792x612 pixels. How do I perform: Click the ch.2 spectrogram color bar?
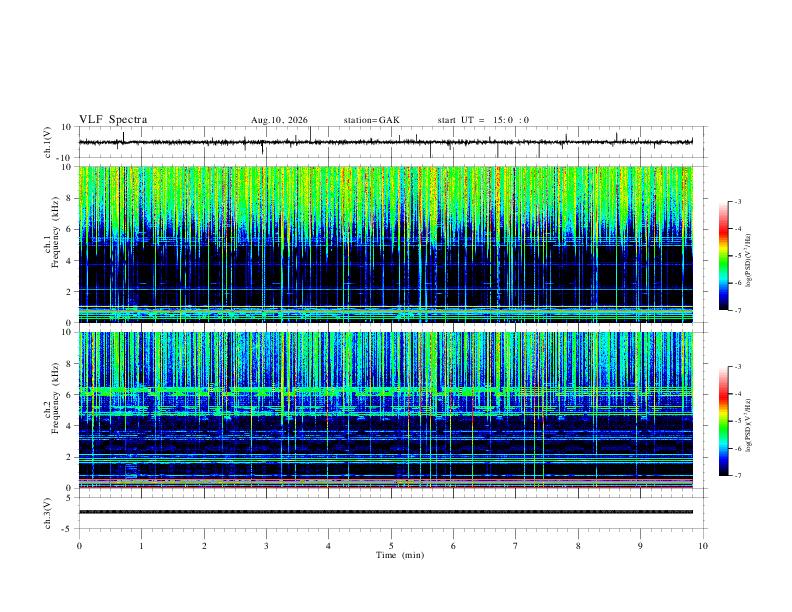pyautogui.click(x=723, y=421)
